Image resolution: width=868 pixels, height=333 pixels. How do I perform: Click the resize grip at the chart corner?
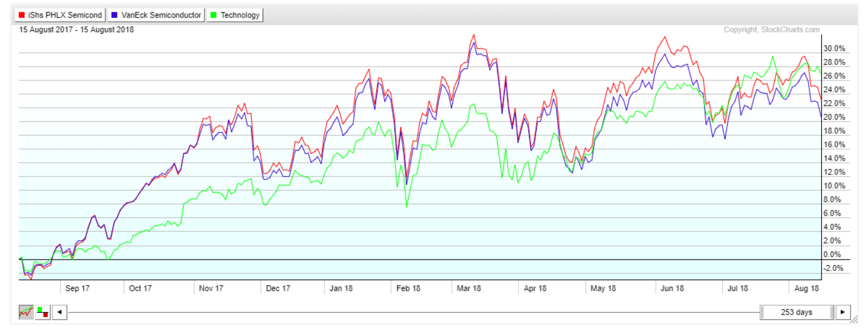coord(854,319)
